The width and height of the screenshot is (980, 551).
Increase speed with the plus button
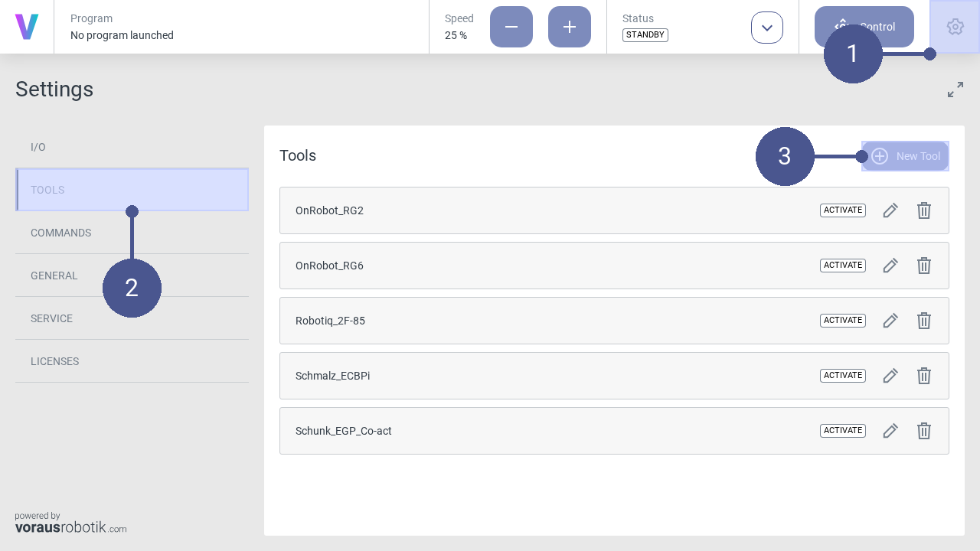(x=569, y=27)
